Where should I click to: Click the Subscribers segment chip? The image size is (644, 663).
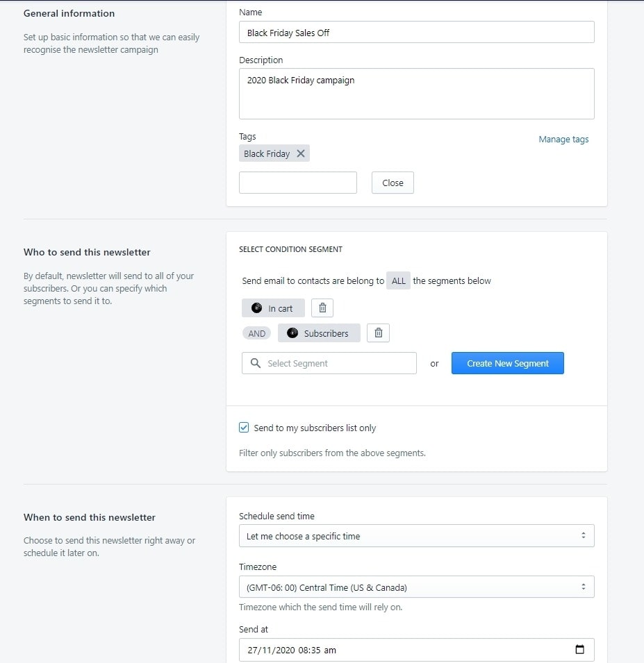pyautogui.click(x=319, y=333)
